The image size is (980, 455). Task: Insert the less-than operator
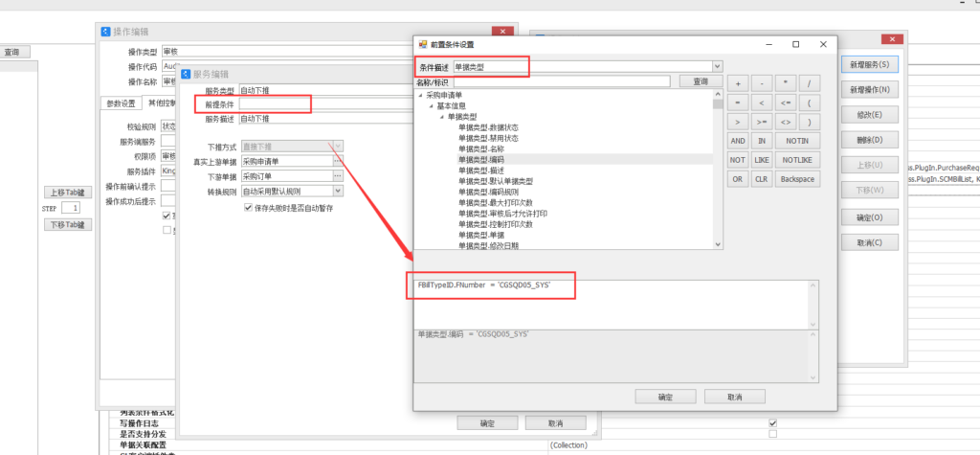click(761, 102)
